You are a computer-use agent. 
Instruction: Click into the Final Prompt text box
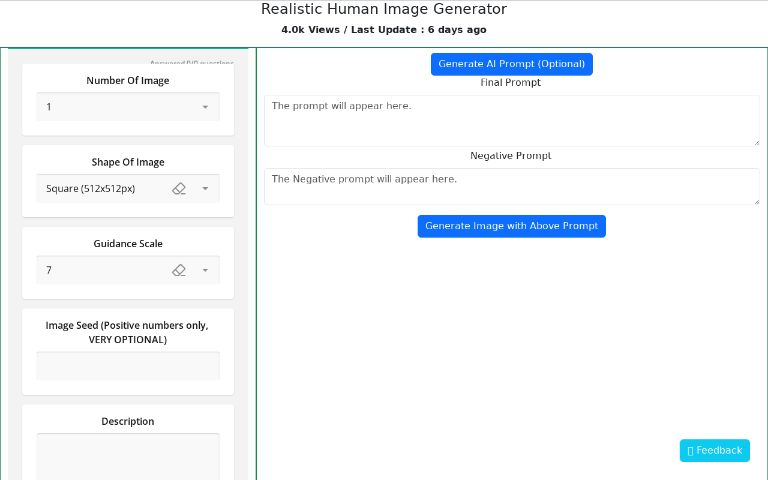coord(510,120)
